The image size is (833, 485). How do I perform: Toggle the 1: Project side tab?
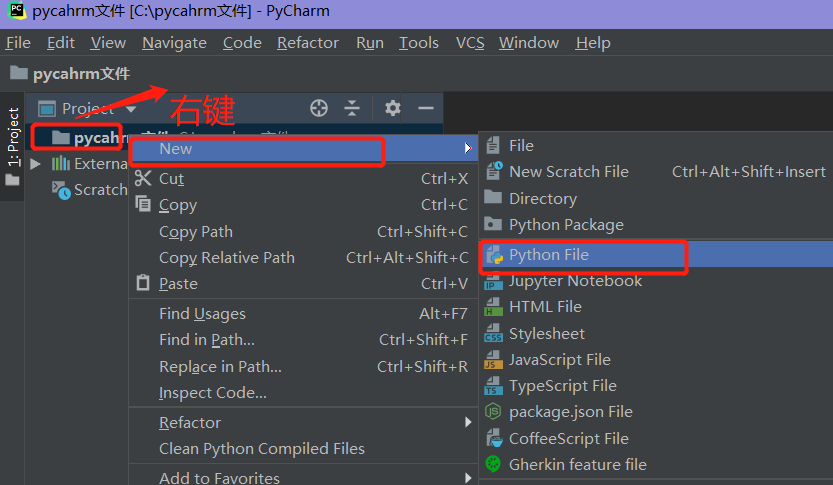(x=12, y=146)
